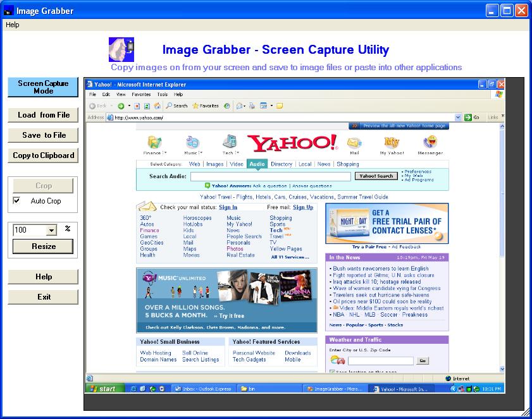Click the Yahoo Search Audio input field
The image size is (532, 419).
pos(270,176)
